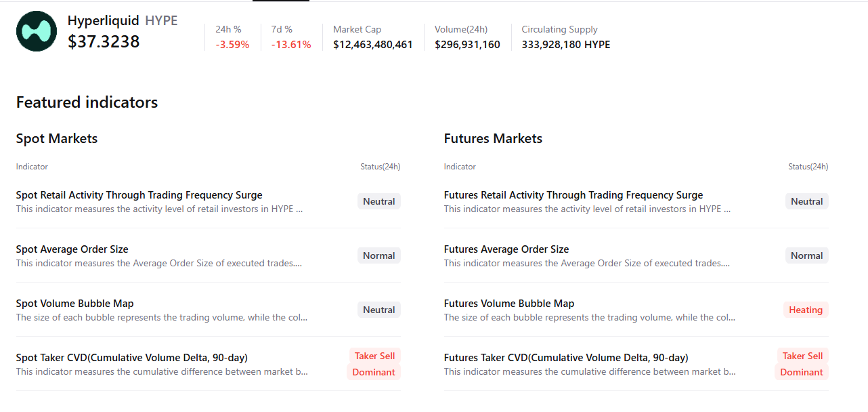Open Futures Retail Activity Through Trading Frequency Surge
868x412 pixels.
click(x=573, y=195)
